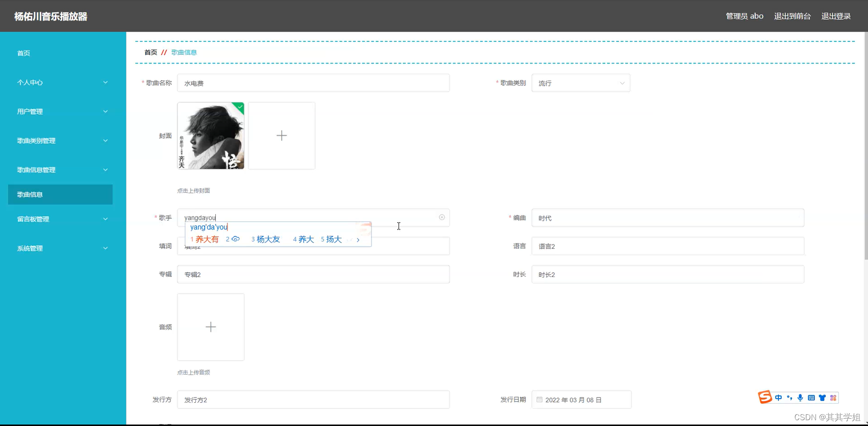Viewport: 868px width, 426px height.
Task: Open 歌曲类别 dropdown showing 流行
Action: tap(580, 83)
